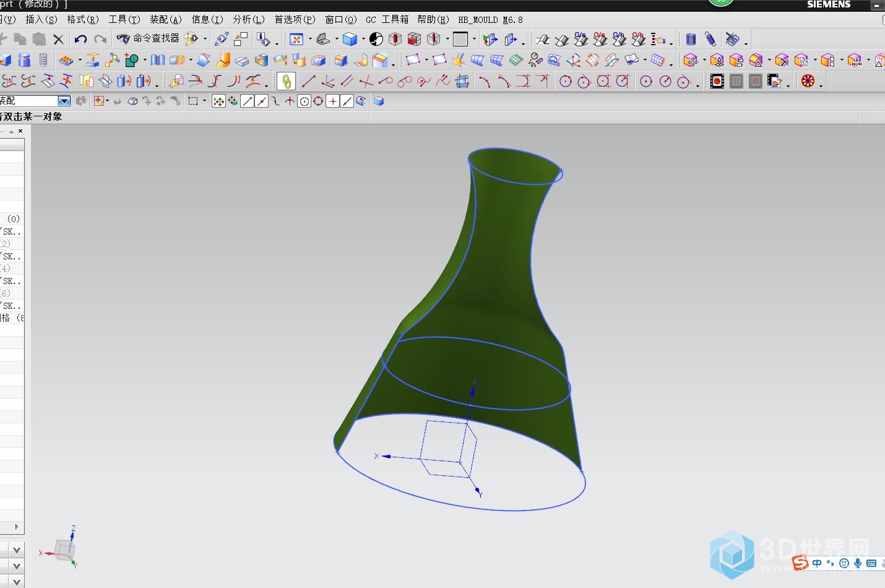
Task: Click the red record movie icon
Action: [717, 81]
